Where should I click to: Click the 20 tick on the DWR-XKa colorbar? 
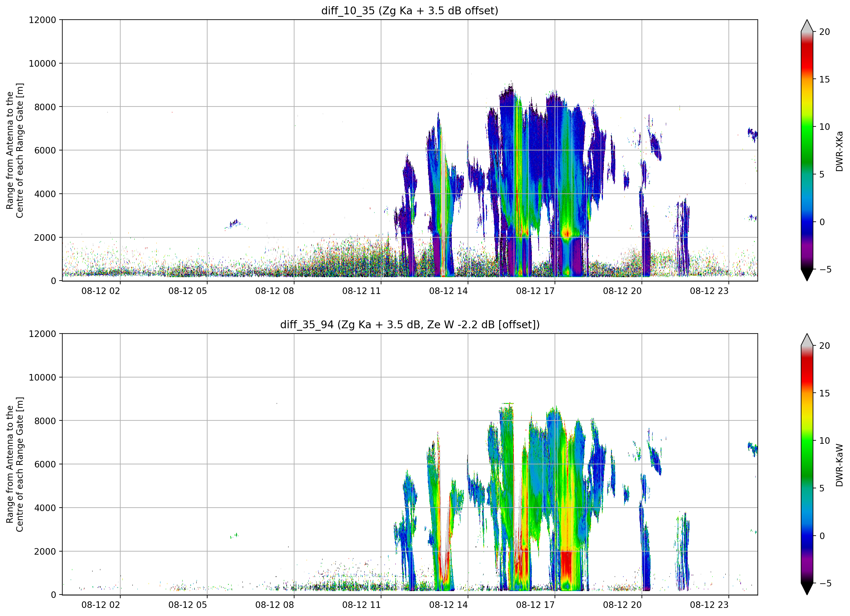coord(824,32)
